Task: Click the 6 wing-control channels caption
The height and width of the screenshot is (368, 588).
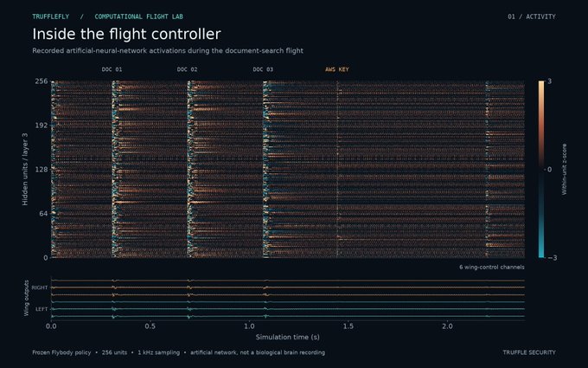Action: point(492,267)
